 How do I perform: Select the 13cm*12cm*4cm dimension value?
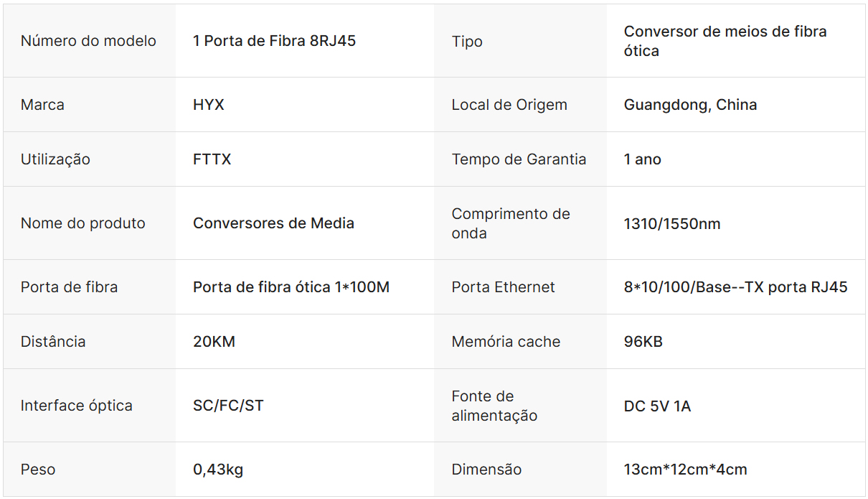pyautogui.click(x=685, y=470)
